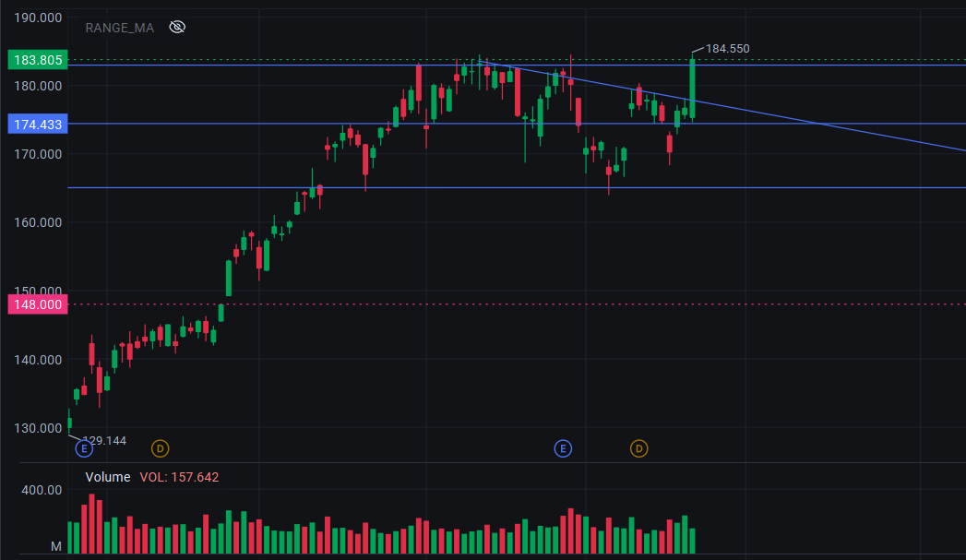This screenshot has height=560, width=966.
Task: Click the 160.000 price axis label
Action: [x=38, y=222]
